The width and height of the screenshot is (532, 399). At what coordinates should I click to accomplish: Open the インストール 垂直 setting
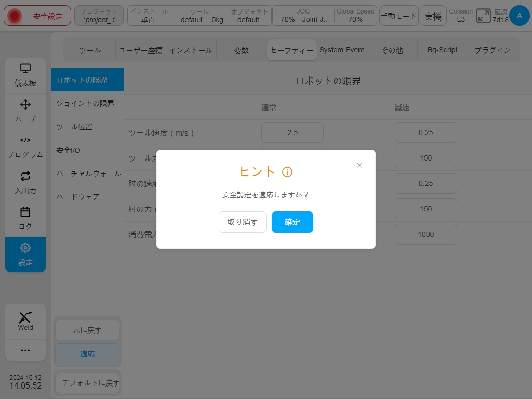149,16
